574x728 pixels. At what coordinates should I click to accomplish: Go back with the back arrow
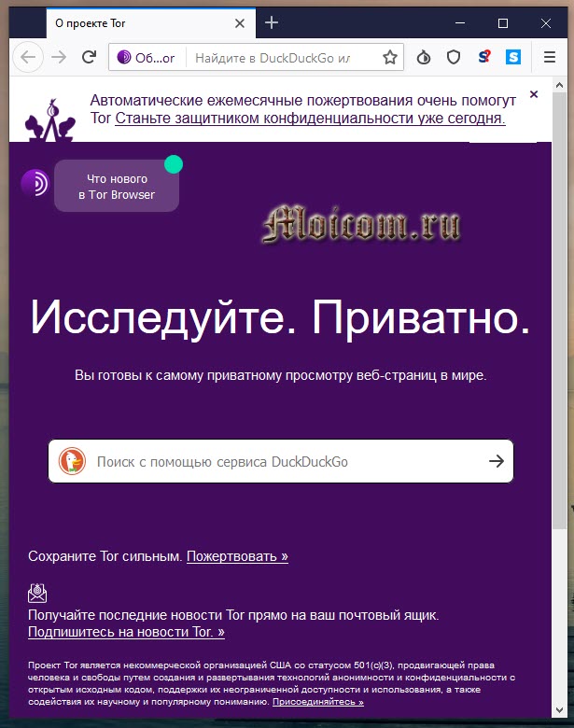(28, 57)
